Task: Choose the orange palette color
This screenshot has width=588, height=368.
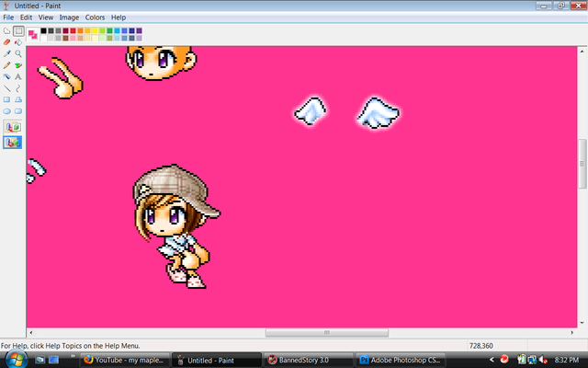Action: tap(80, 30)
